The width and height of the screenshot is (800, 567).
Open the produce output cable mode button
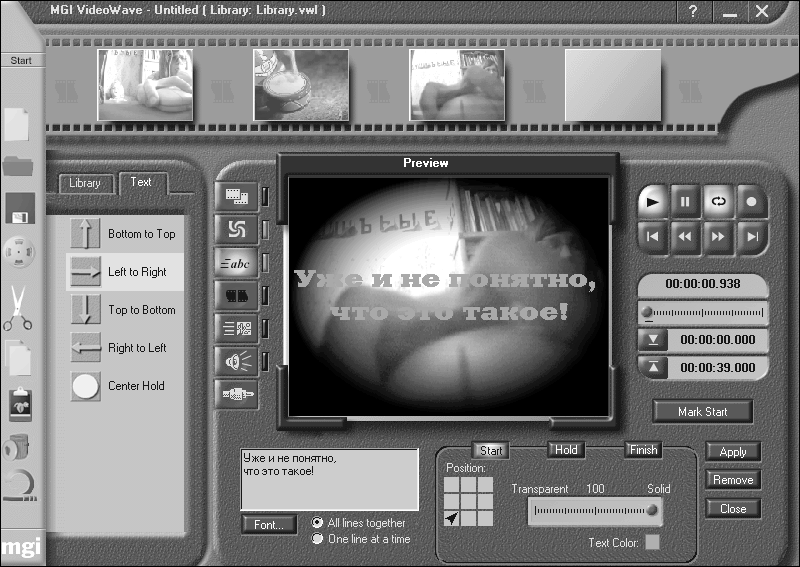tap(236, 394)
